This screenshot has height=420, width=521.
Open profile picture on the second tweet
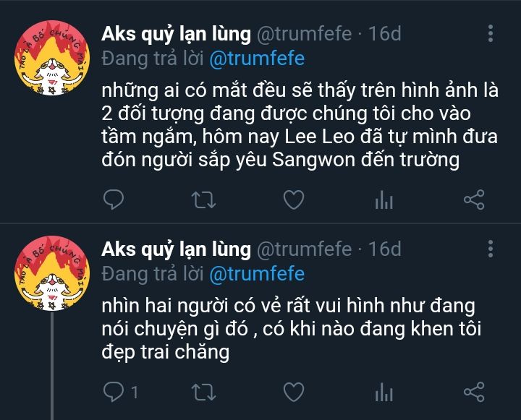52,273
